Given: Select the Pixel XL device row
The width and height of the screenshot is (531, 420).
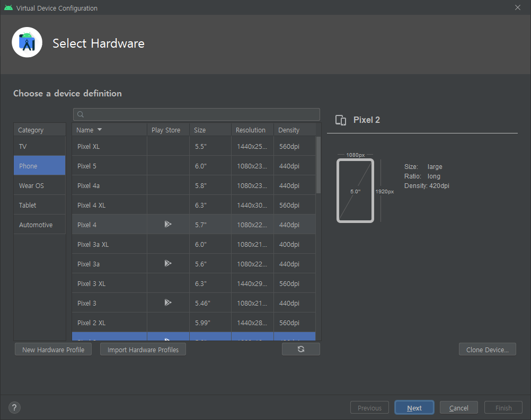Looking at the screenshot, I should pos(194,146).
